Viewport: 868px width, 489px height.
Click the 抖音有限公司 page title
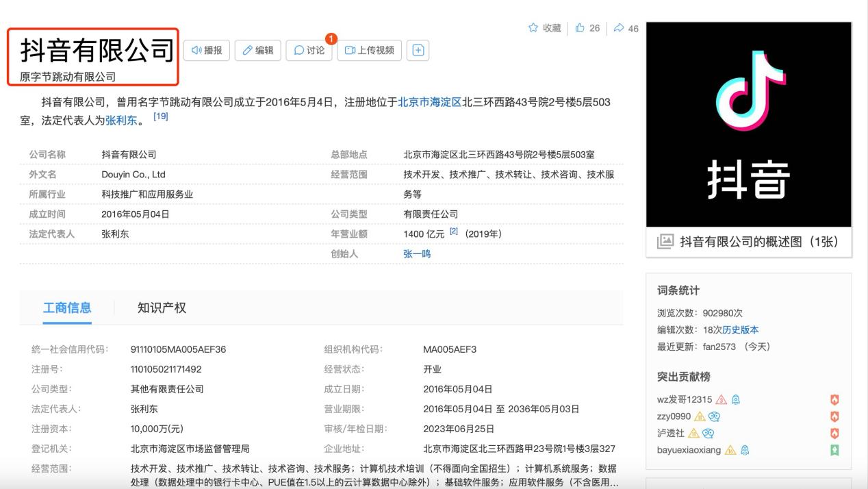click(97, 50)
